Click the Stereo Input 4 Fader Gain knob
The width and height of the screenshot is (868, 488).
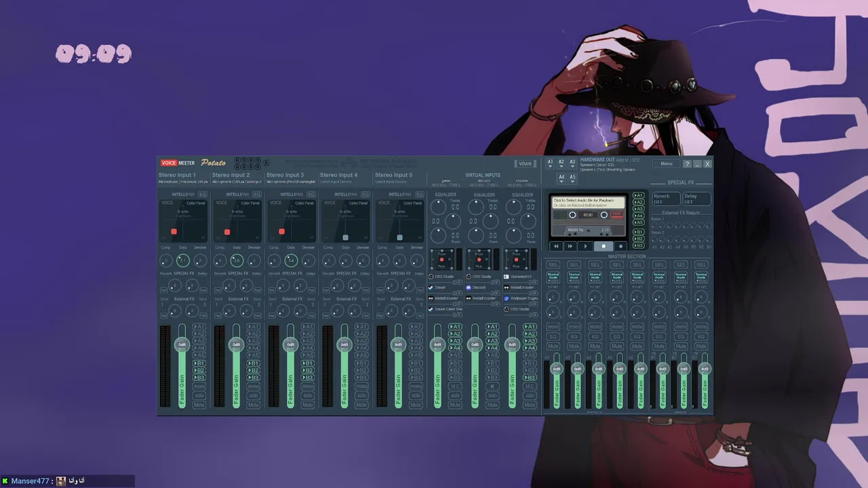[344, 344]
